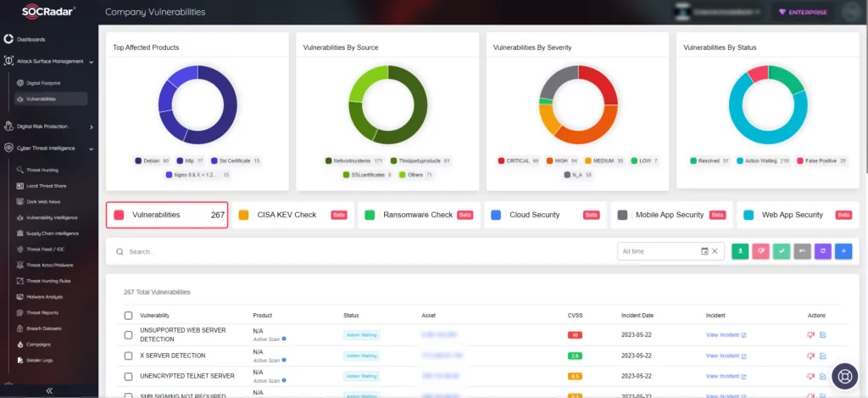Resolve the X Server Detection row
868x398 pixels.
[x=822, y=356]
